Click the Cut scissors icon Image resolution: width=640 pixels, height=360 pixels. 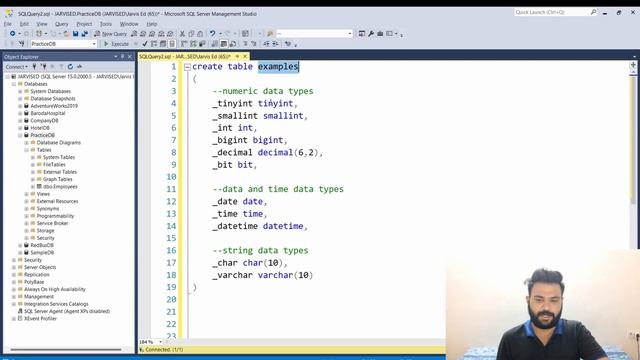182,34
